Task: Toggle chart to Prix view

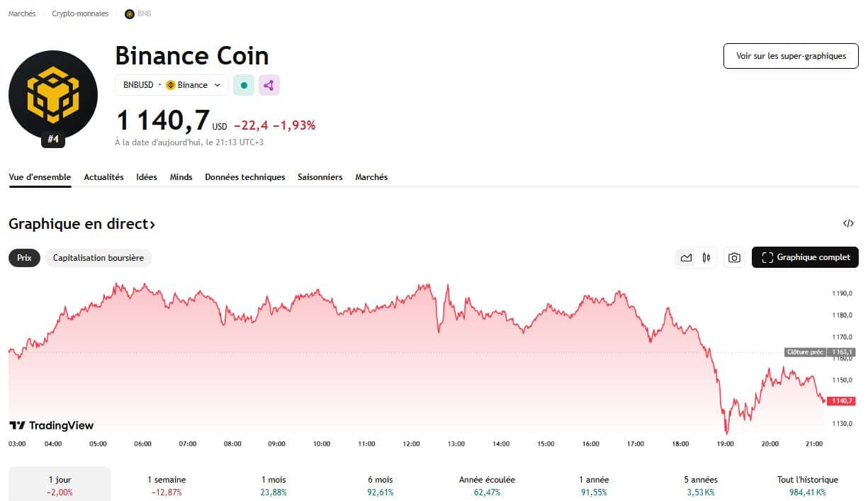Action: tap(25, 258)
